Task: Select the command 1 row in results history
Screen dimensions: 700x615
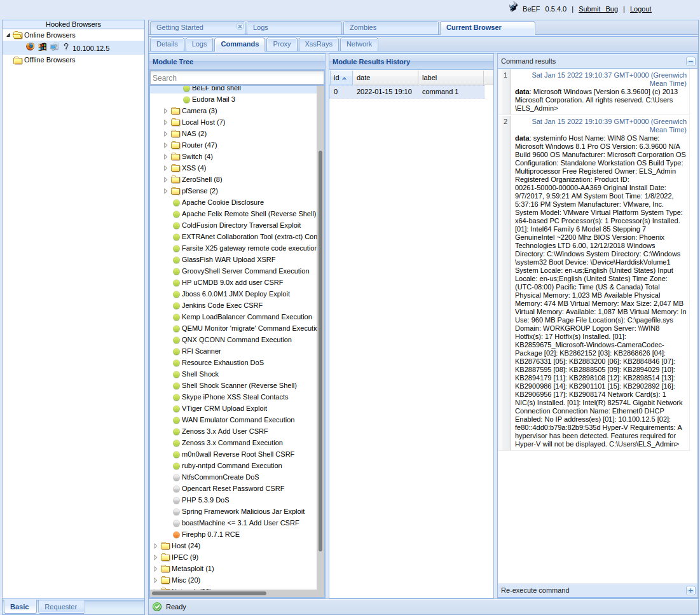Action: [x=407, y=92]
